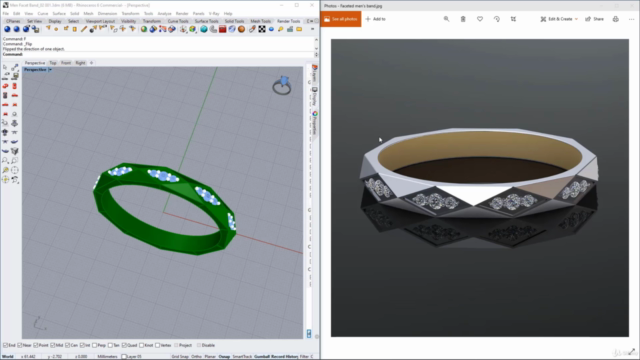Click the teal sphere environment icon

[203, 29]
